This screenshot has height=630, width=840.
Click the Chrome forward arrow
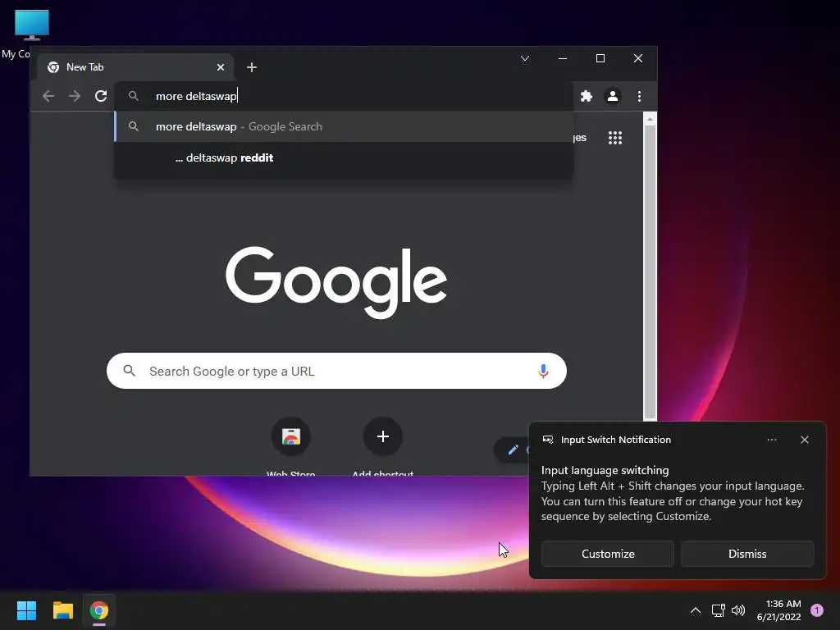point(75,96)
